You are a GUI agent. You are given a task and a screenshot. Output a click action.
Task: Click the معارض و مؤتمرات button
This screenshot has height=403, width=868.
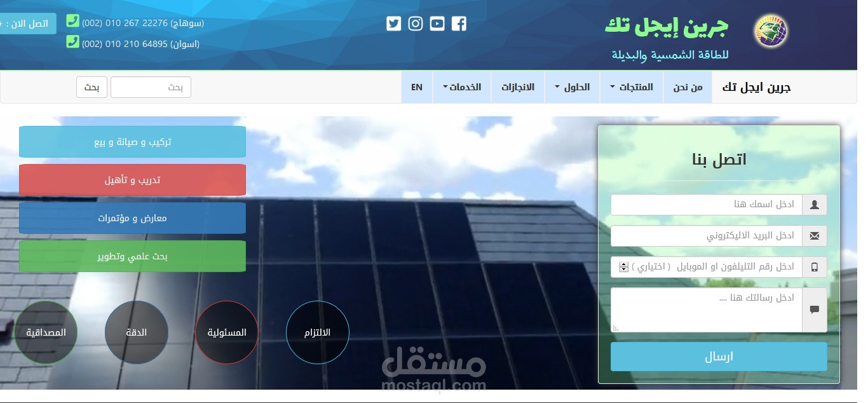tap(132, 218)
